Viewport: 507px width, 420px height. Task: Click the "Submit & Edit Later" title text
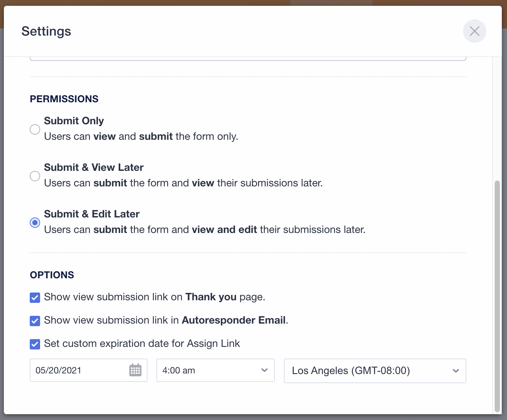pos(92,214)
